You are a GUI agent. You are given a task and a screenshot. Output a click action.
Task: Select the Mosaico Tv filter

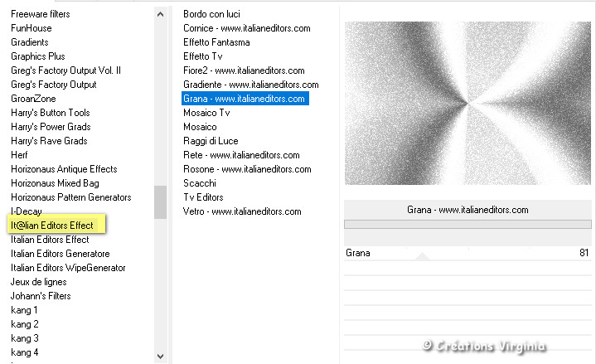tap(206, 113)
